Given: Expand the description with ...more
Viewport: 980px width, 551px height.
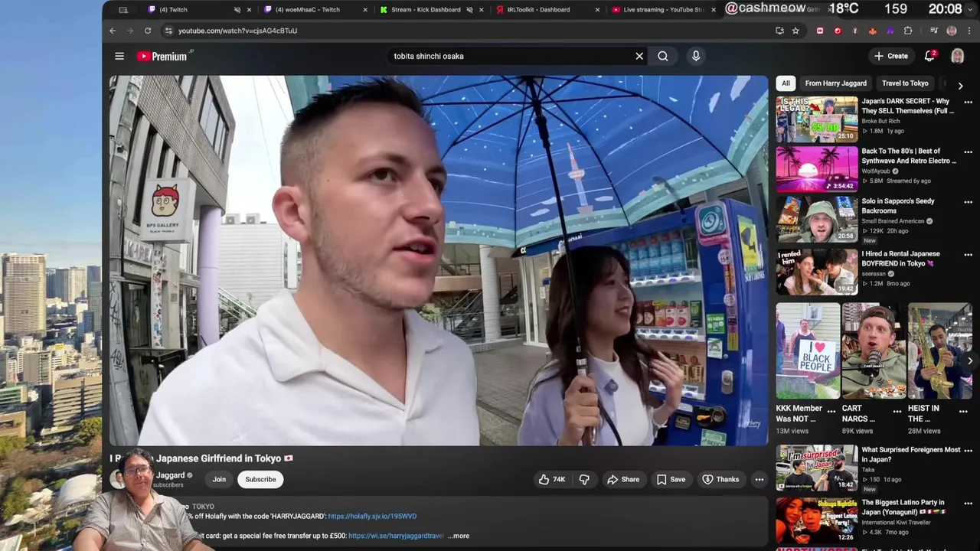Looking at the screenshot, I should click(x=459, y=536).
